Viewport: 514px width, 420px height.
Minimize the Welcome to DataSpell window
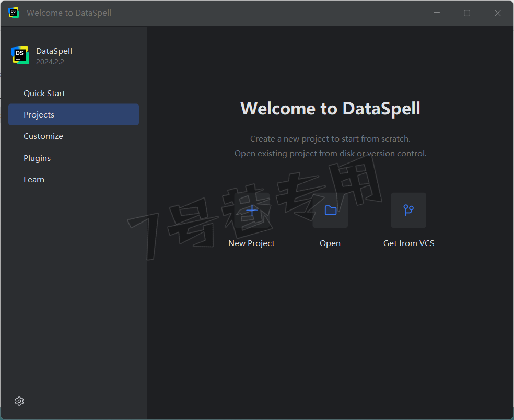coord(437,13)
